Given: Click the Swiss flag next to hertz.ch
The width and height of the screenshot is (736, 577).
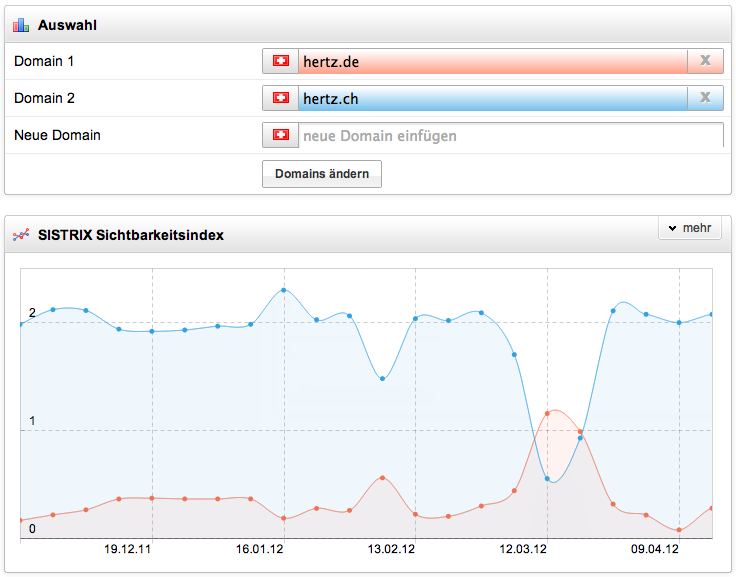Looking at the screenshot, I should (x=280, y=98).
